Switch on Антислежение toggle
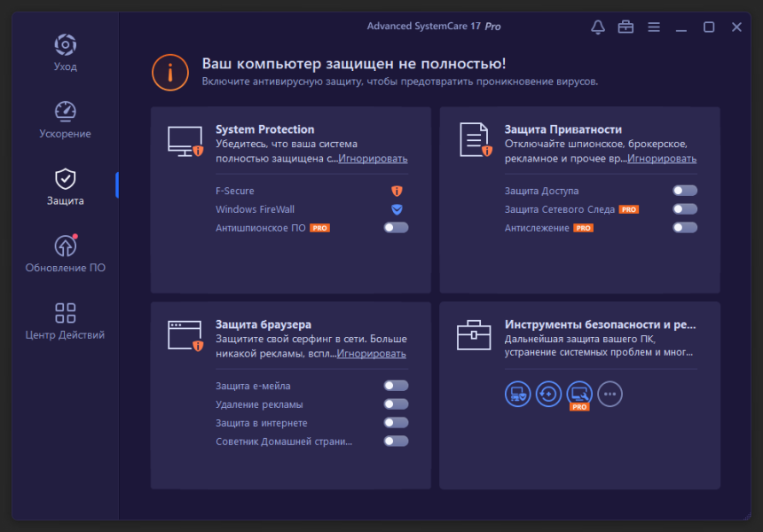The width and height of the screenshot is (763, 532). [x=685, y=228]
